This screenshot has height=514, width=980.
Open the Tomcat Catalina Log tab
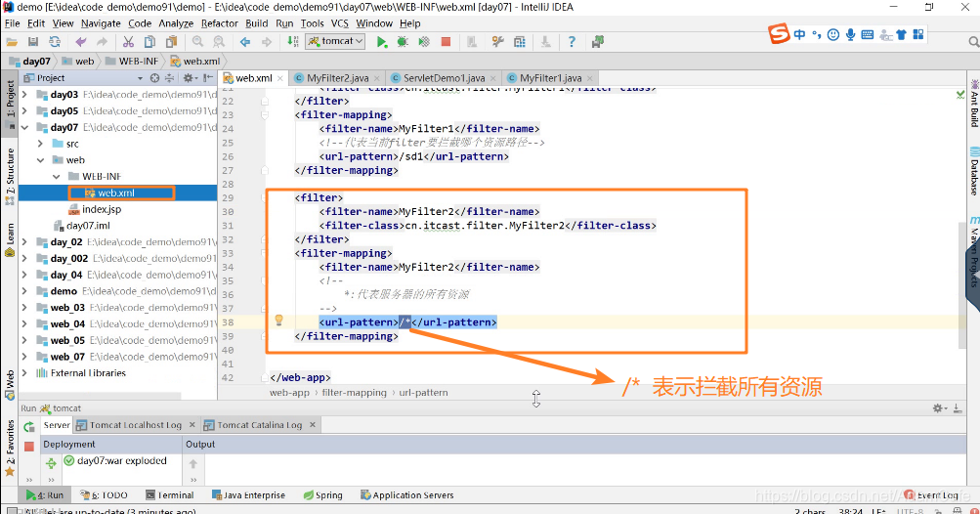[259, 424]
